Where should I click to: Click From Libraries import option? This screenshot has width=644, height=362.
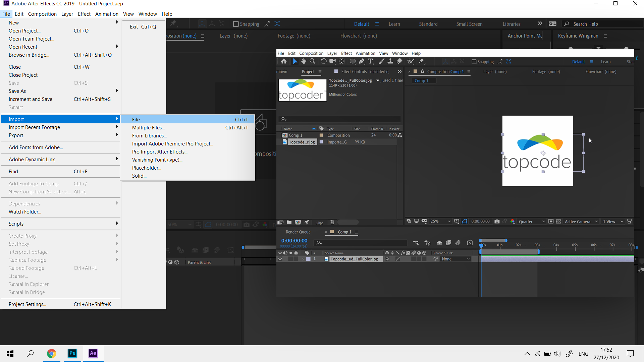(x=149, y=136)
